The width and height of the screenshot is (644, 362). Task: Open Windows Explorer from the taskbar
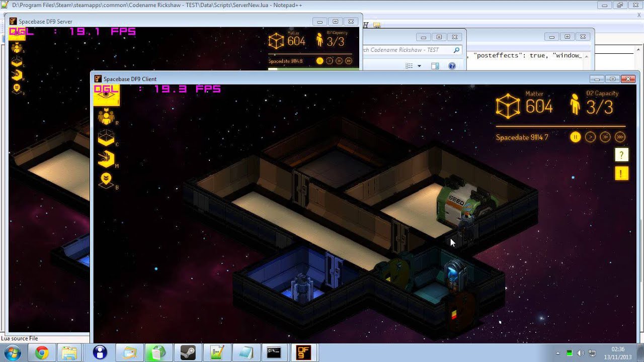click(x=69, y=352)
